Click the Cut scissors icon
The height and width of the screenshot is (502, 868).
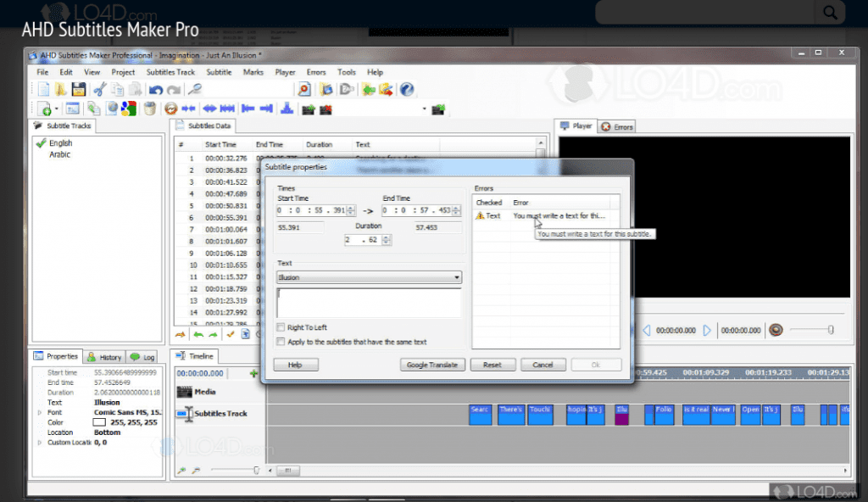(100, 90)
